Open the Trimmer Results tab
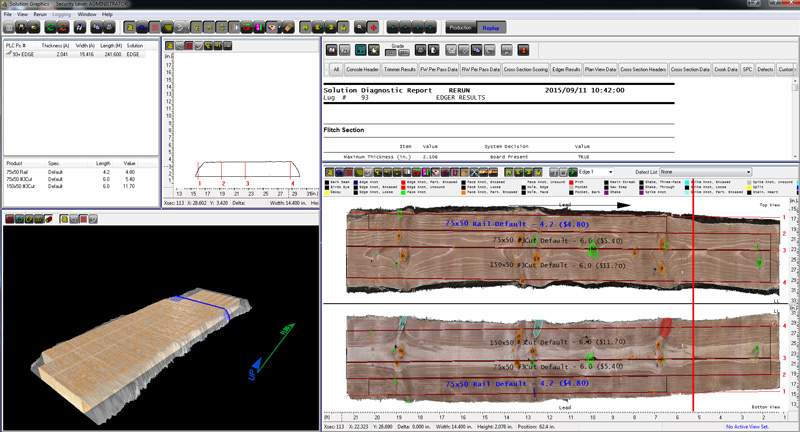800x432 pixels. (399, 69)
